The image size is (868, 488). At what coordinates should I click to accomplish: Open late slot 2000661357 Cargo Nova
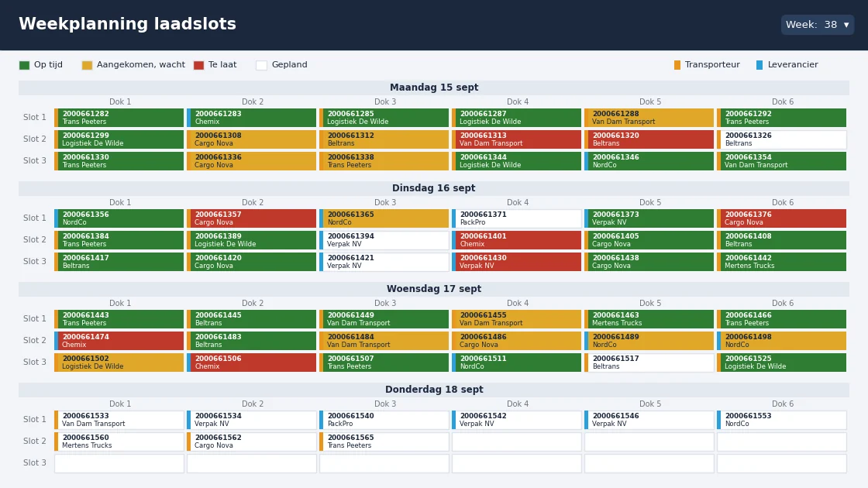coord(251,218)
